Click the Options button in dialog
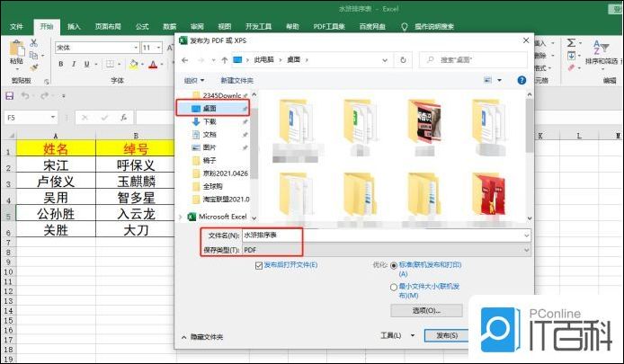 (x=426, y=311)
